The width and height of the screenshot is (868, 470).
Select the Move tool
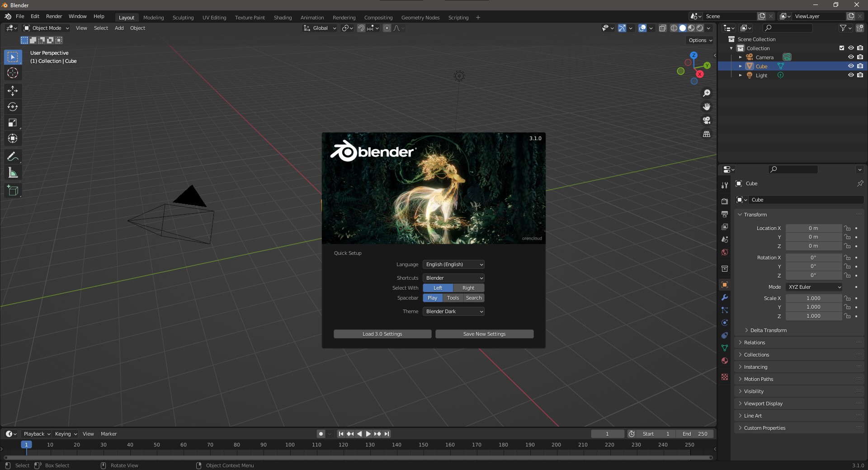[13, 91]
